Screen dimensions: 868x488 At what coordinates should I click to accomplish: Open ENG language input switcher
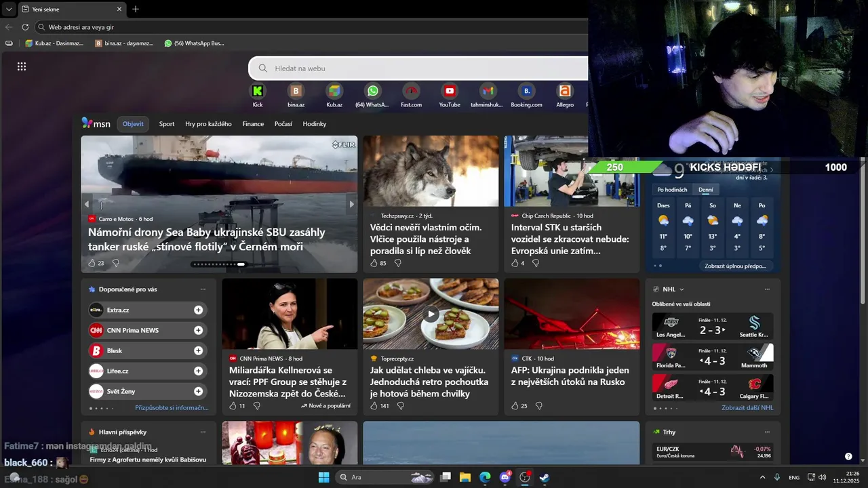794,478
